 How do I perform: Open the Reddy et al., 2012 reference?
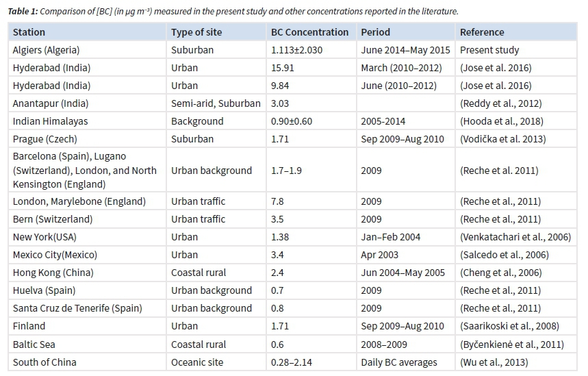pos(500,103)
